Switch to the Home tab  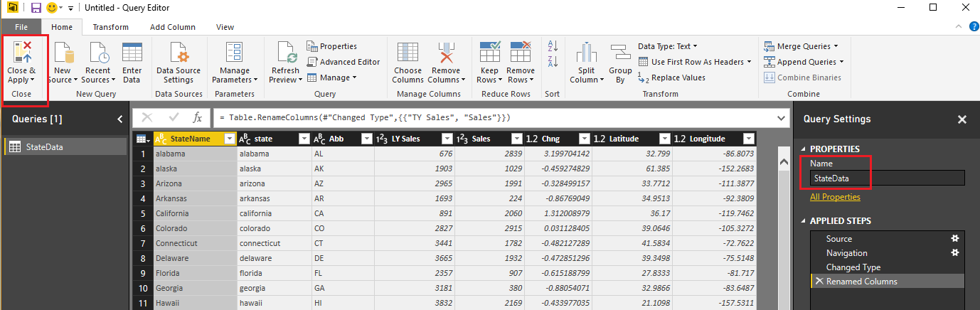[x=62, y=27]
